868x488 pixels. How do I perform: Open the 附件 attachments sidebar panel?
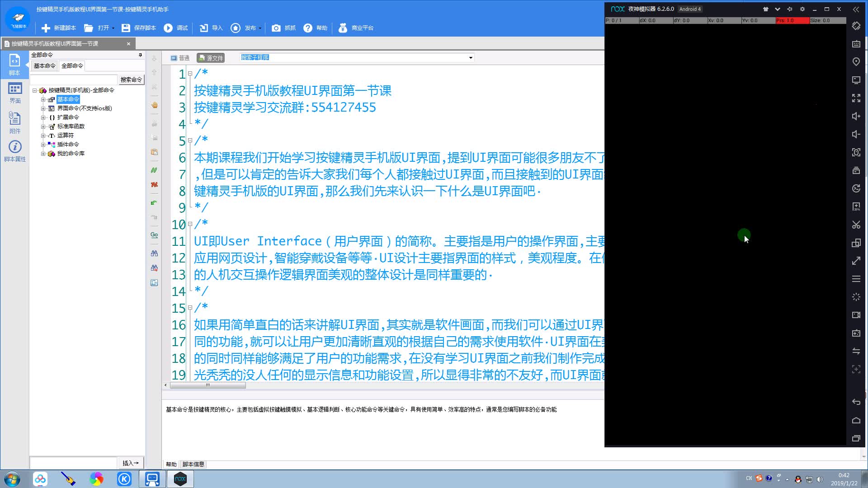pos(14,122)
